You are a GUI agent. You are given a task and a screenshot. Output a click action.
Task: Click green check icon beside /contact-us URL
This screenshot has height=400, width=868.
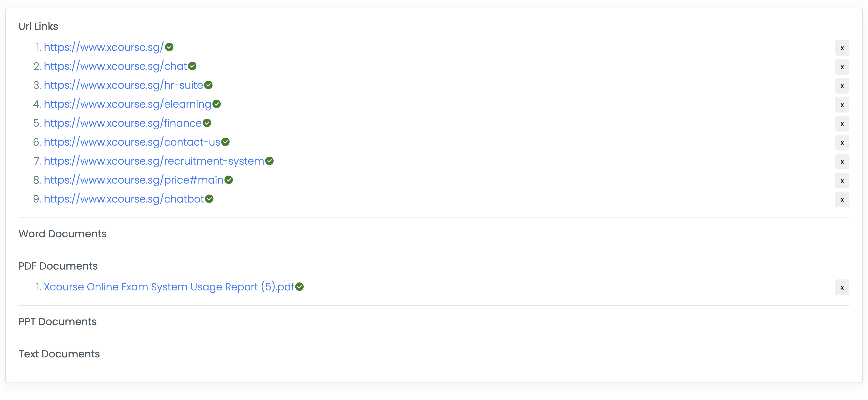tap(225, 142)
